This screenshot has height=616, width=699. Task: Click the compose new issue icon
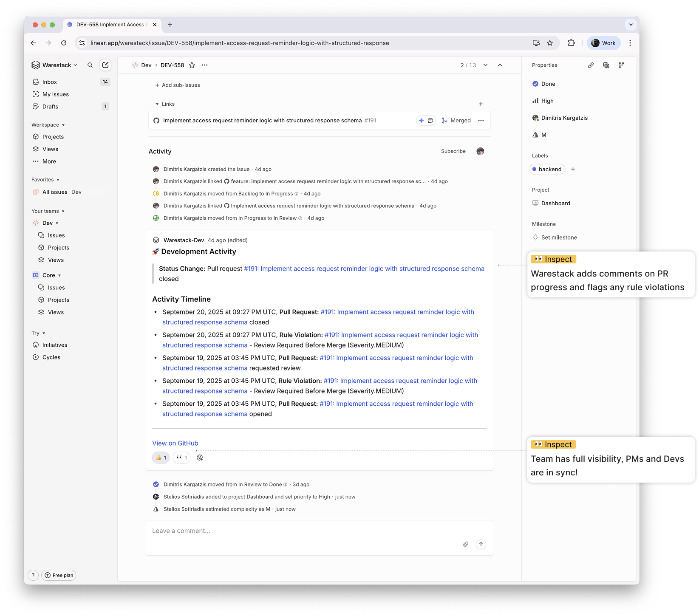(105, 65)
